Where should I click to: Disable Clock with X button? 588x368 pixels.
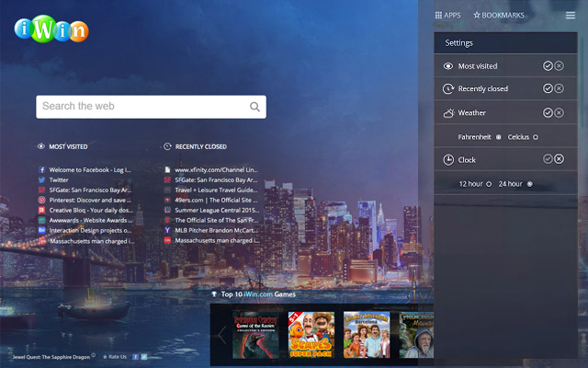point(559,159)
